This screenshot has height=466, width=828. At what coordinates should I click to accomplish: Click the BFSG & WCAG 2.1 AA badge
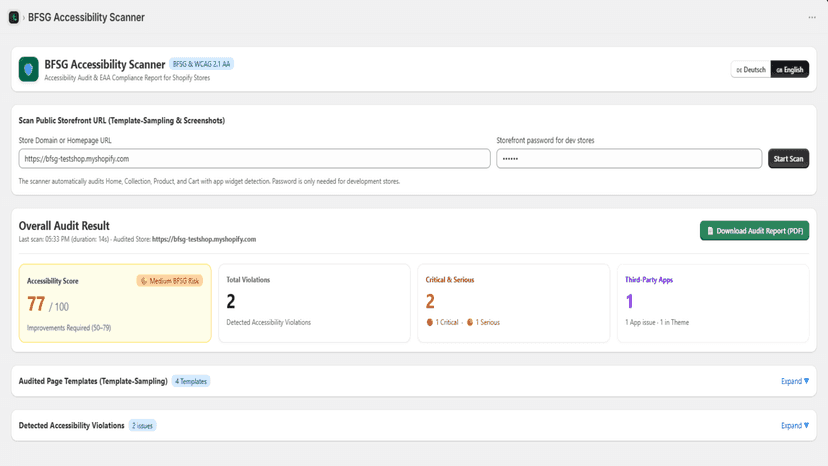pyautogui.click(x=201, y=64)
